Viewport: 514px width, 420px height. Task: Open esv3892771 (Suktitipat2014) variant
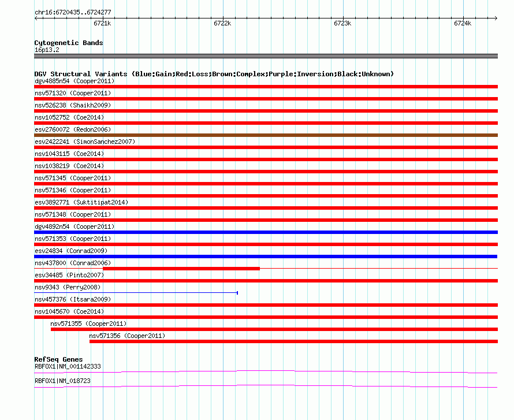(81, 202)
